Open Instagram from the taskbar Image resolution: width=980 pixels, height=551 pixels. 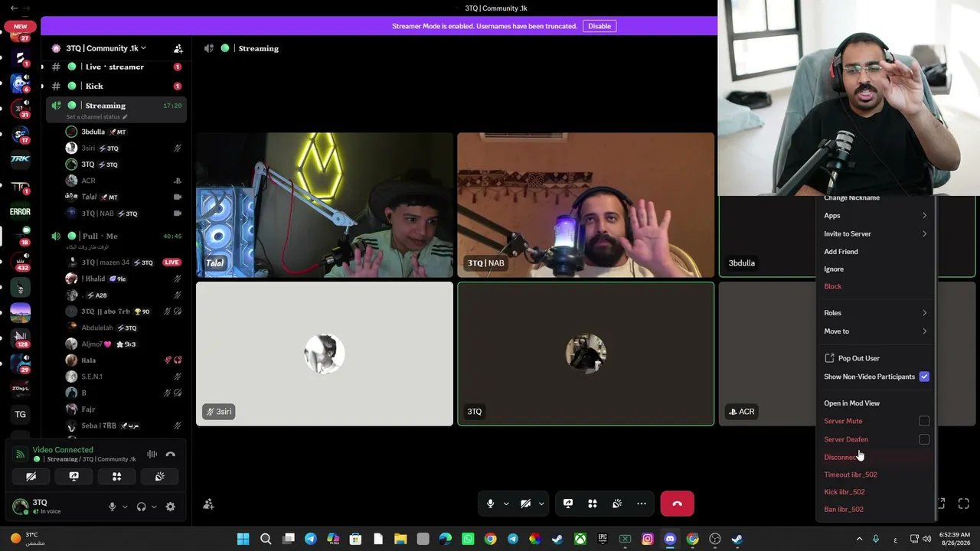[648, 539]
